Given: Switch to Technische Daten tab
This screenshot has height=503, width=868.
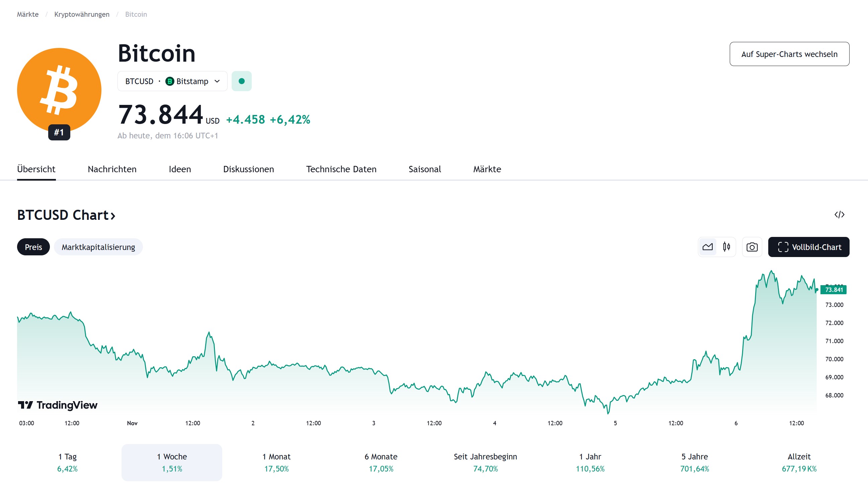Looking at the screenshot, I should [341, 169].
